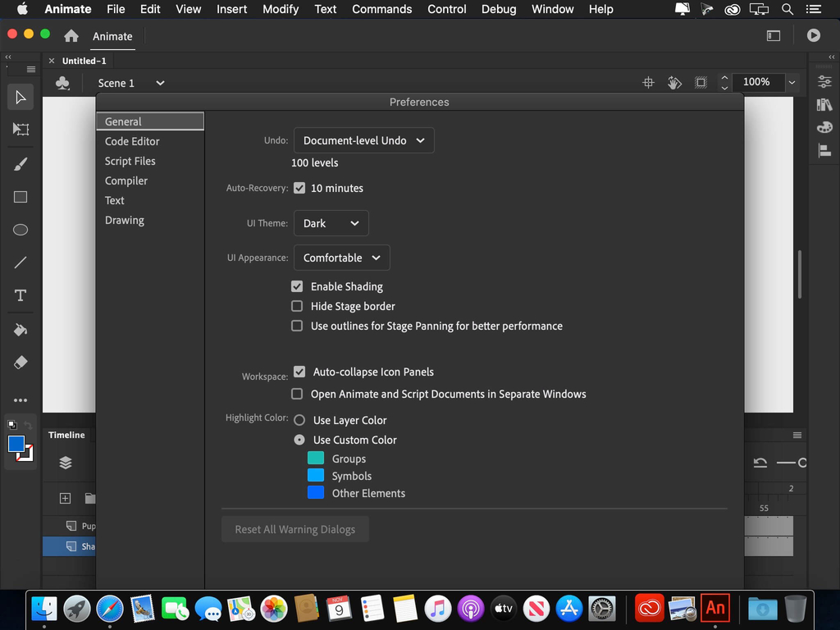Open the UI Theme dropdown
This screenshot has width=840, height=630.
tap(331, 223)
